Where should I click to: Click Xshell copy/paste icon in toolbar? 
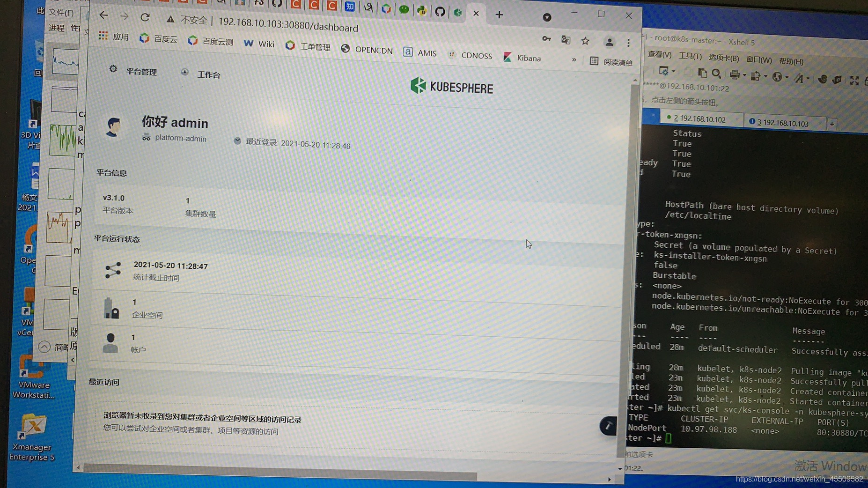[x=702, y=73]
